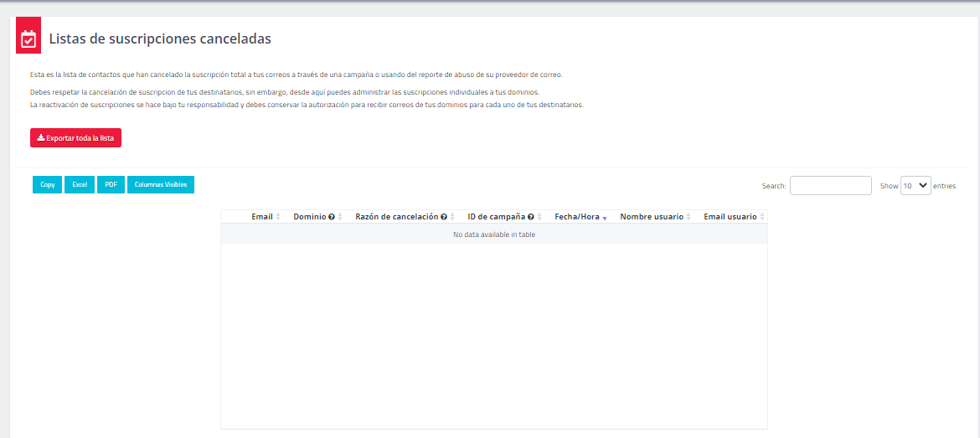The height and width of the screenshot is (438, 980).
Task: Click sort arrows next to Dominio column
Action: 340,217
